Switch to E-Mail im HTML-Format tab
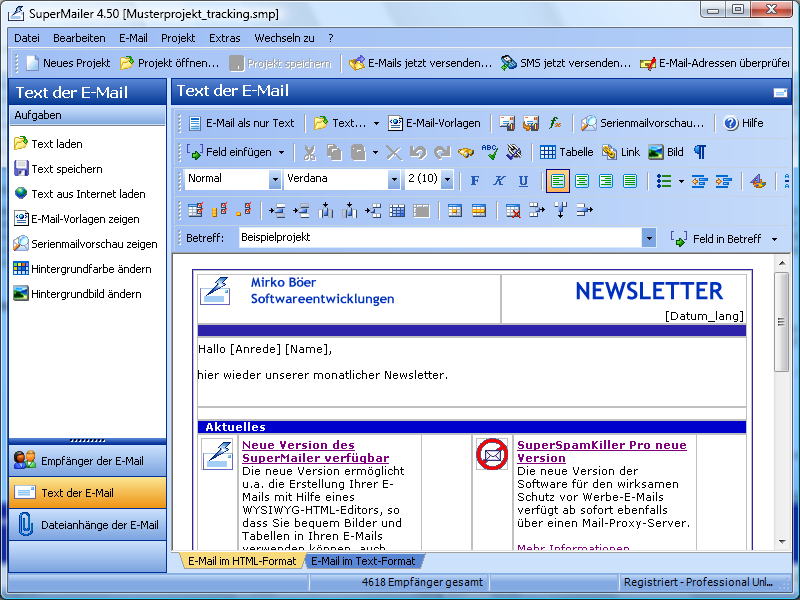800x600 pixels. click(x=242, y=561)
